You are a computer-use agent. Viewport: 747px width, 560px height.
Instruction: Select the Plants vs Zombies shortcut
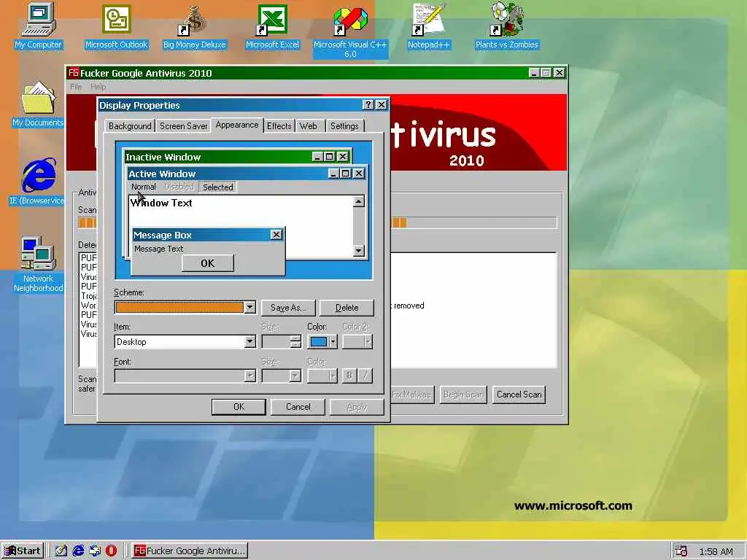506,26
